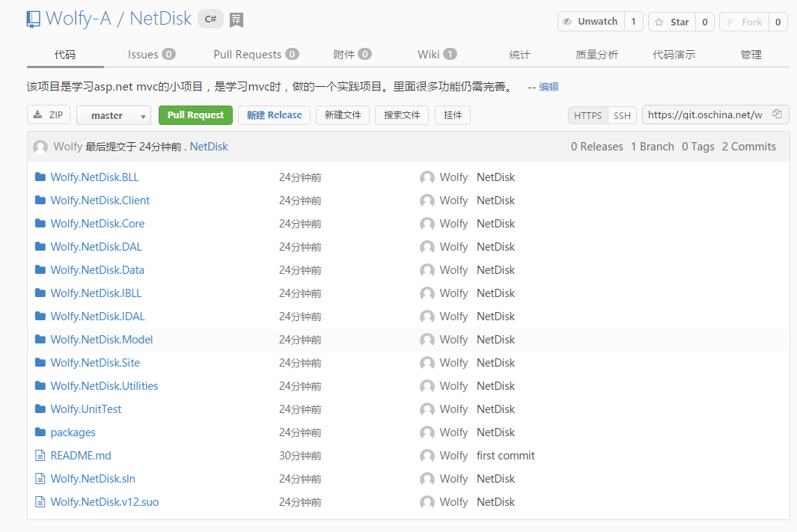This screenshot has height=532, width=797.
Task: Download repository as ZIP
Action: tap(49, 114)
